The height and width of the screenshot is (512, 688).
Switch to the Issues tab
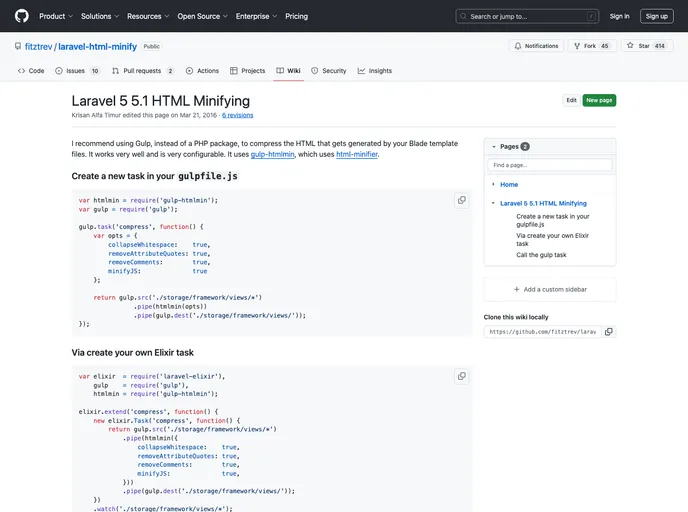pos(77,71)
